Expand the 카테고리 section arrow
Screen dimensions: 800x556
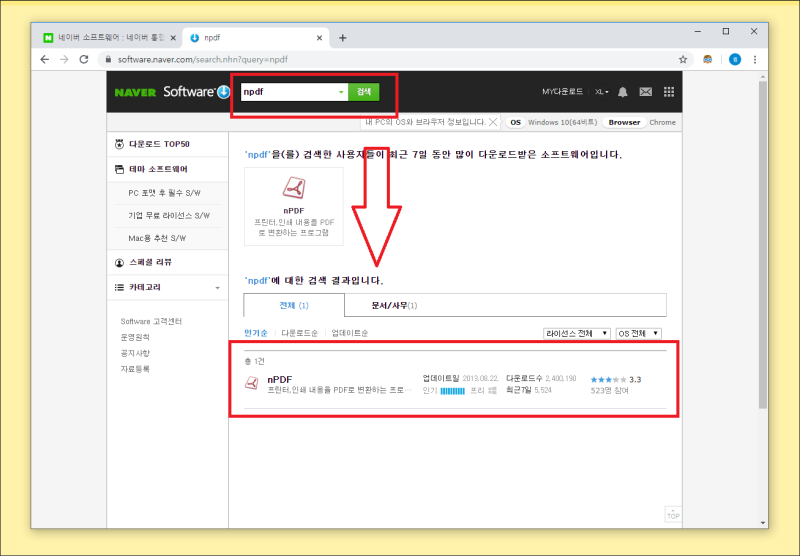point(217,288)
